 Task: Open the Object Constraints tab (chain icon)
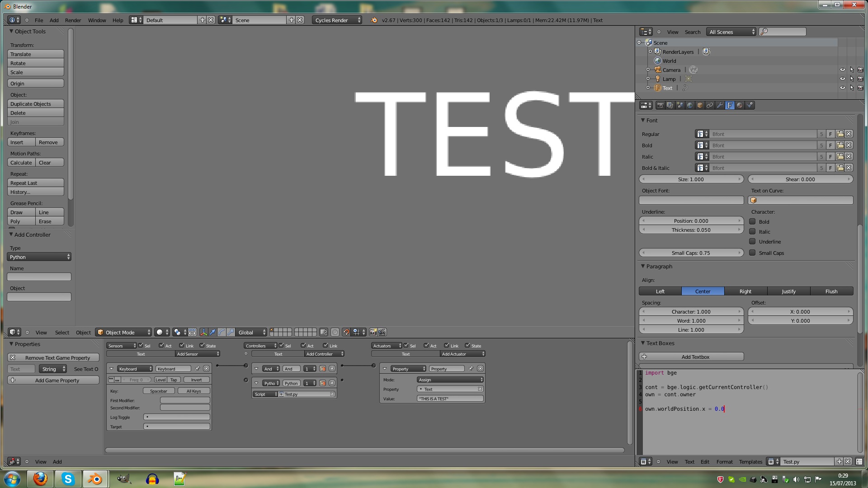(x=710, y=105)
